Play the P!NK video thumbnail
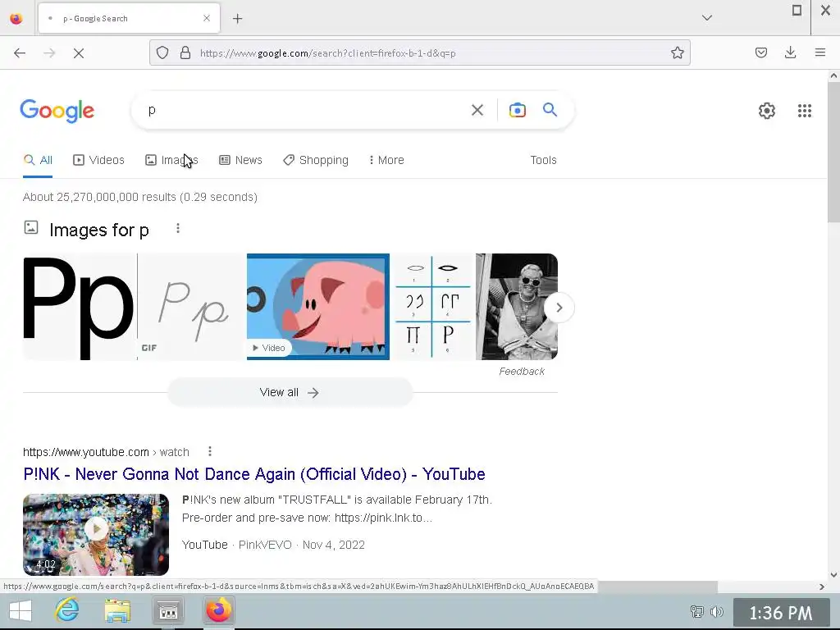840x630 pixels. tap(96, 535)
